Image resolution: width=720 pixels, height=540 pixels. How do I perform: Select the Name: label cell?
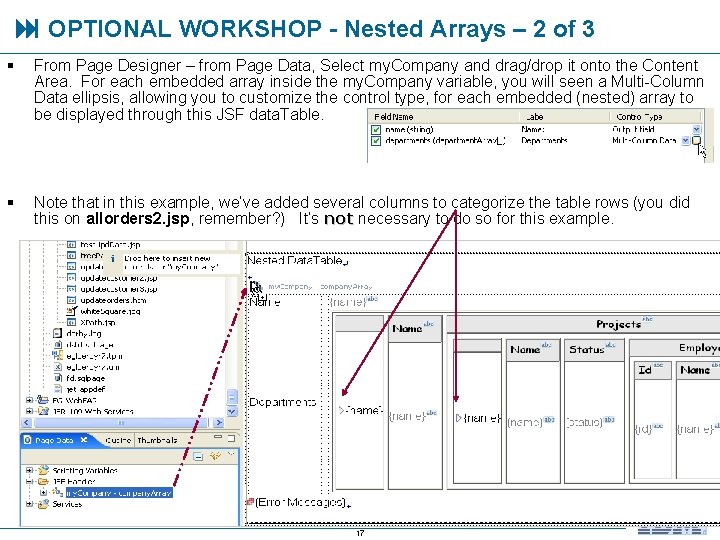pyautogui.click(x=533, y=130)
